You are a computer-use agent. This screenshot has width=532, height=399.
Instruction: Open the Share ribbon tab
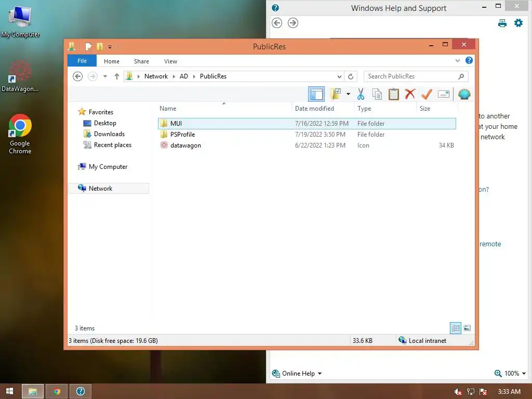141,61
